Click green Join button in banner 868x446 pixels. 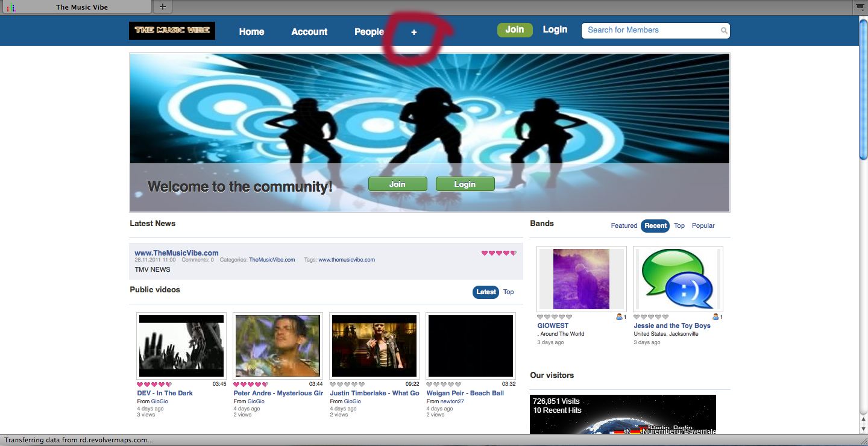[x=397, y=184]
